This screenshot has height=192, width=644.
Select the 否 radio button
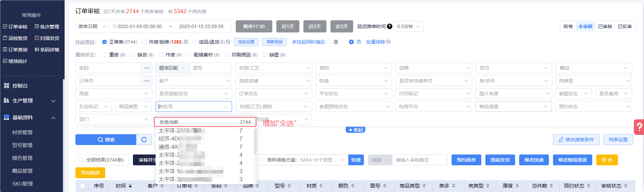351,42
